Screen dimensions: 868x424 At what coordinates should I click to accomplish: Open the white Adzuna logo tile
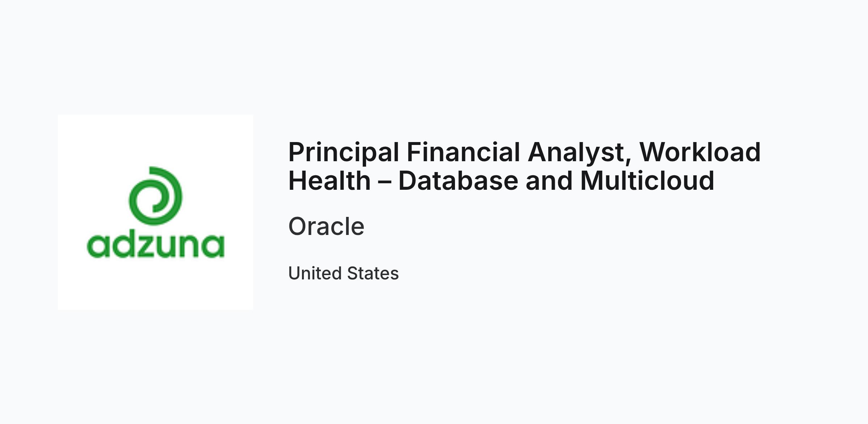point(156,212)
